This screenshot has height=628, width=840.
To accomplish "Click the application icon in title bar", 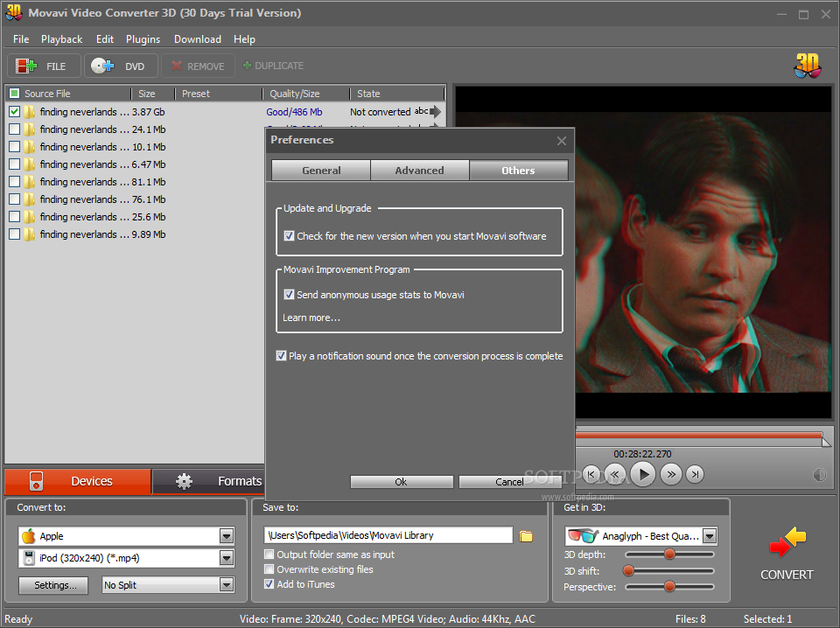I will [13, 12].
